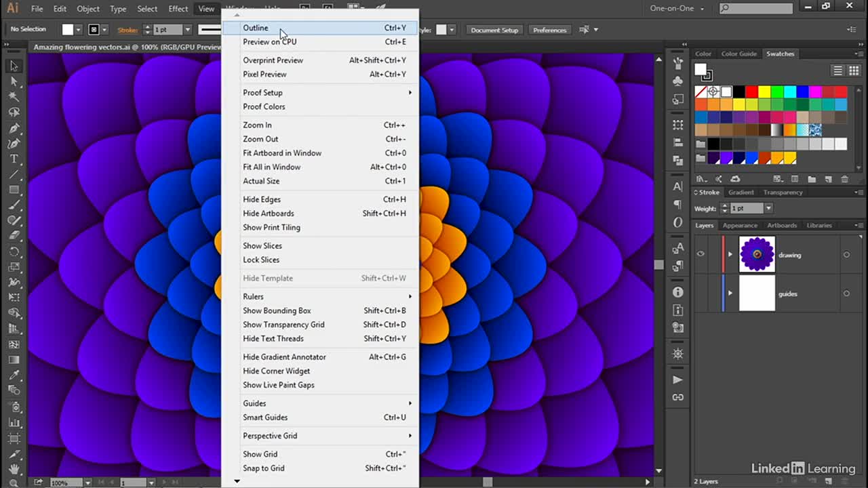
Task: Select the Line Segment tool
Action: click(14, 175)
